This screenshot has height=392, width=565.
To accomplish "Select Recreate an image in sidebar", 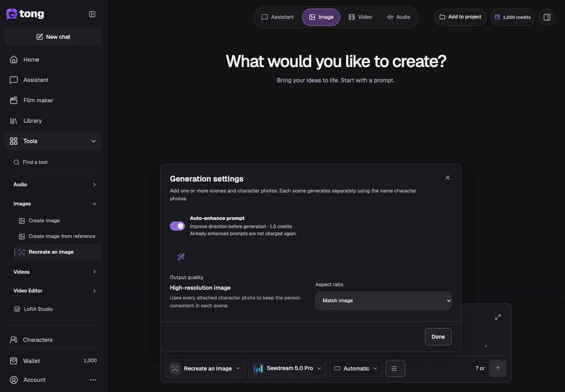I will (58, 252).
